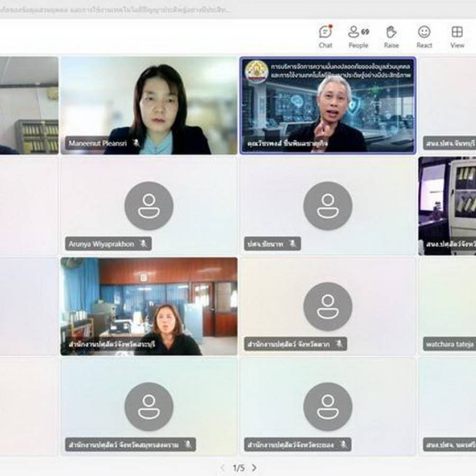Viewport: 476px width, 476px height.
Task: Show the People participants list
Action: (359, 36)
